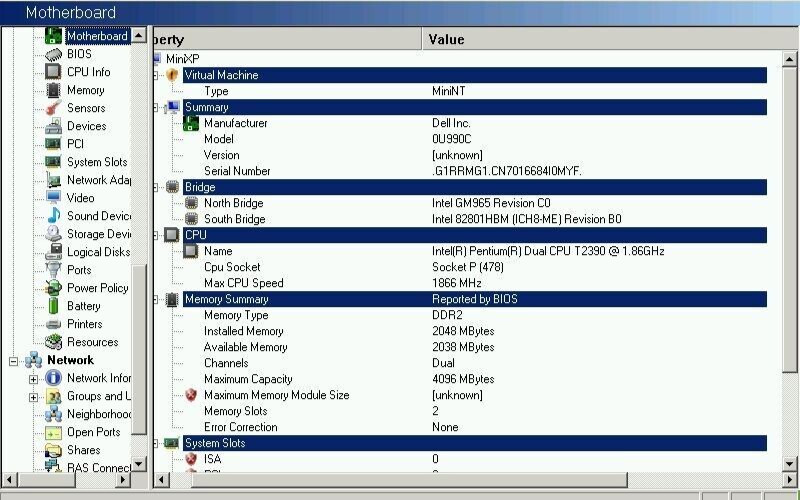This screenshot has width=800, height=500.
Task: Open the Sound Devices music note icon
Action: (53, 215)
